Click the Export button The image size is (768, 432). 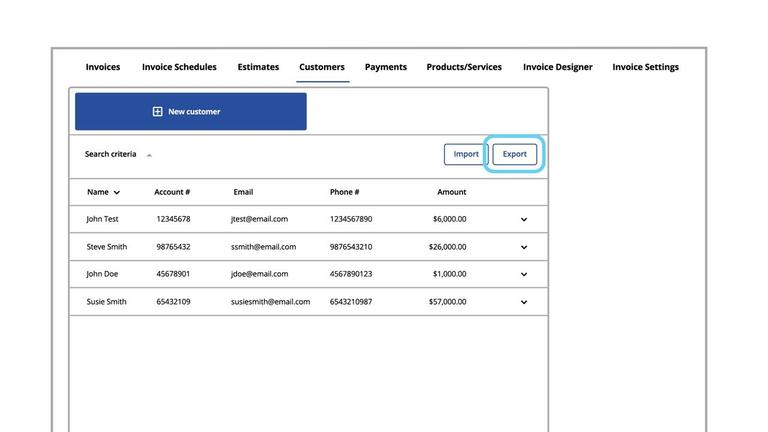515,154
